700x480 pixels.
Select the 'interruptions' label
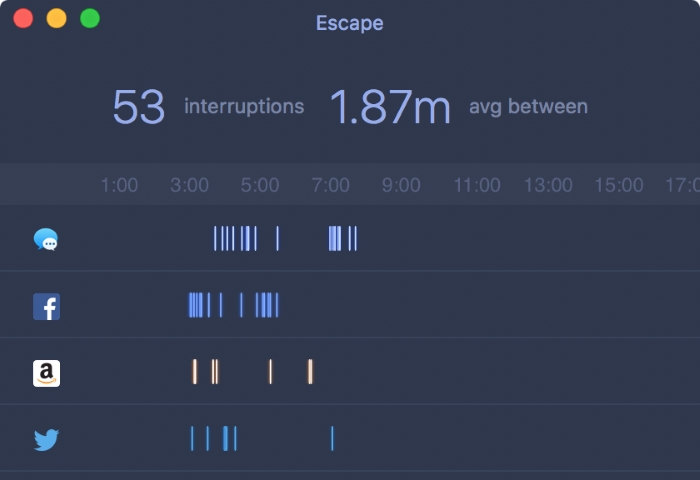pyautogui.click(x=244, y=106)
